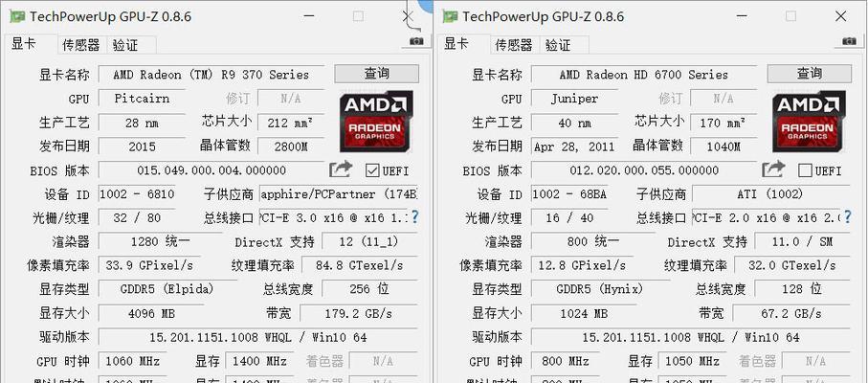This screenshot has height=383, width=868.
Task: Click the AMD Radeon logo in right window
Action: [x=810, y=122]
